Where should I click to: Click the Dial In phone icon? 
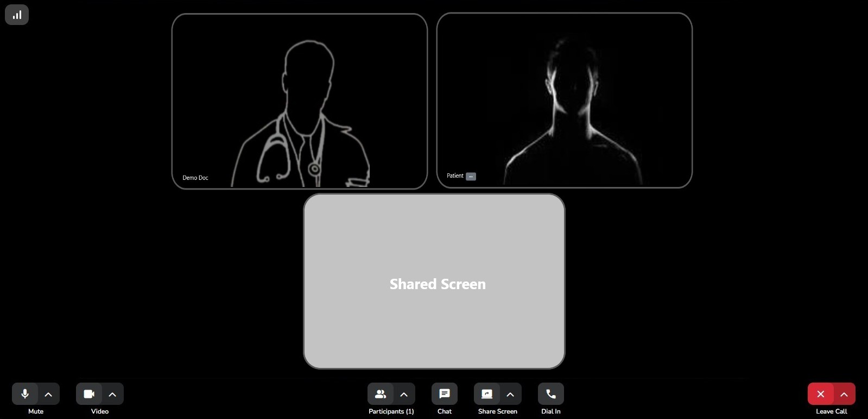[x=551, y=394]
